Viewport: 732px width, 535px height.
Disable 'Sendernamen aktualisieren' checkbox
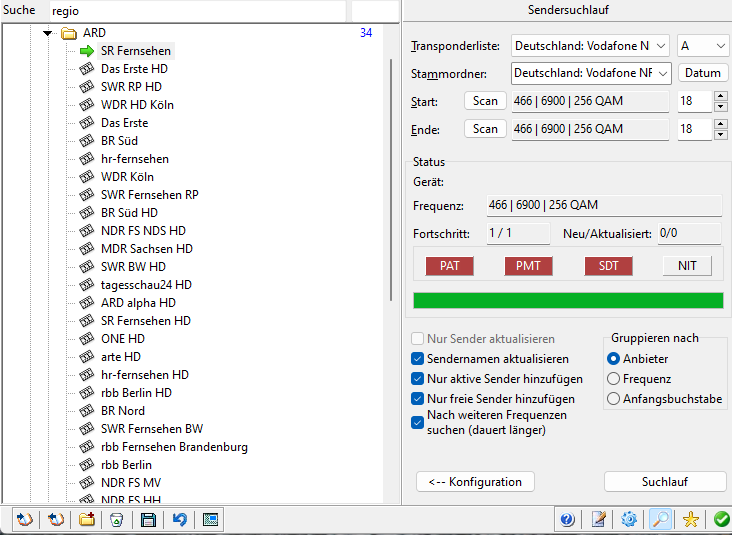pos(418,359)
